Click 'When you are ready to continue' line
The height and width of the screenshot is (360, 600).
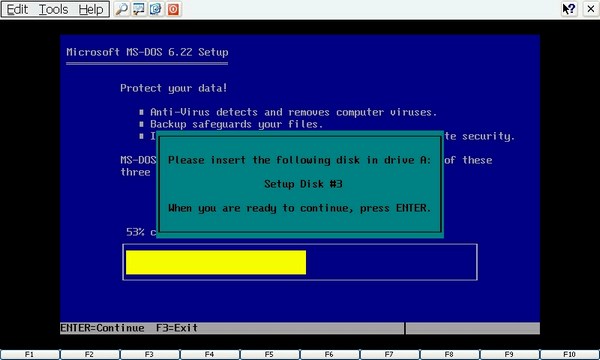click(x=299, y=208)
